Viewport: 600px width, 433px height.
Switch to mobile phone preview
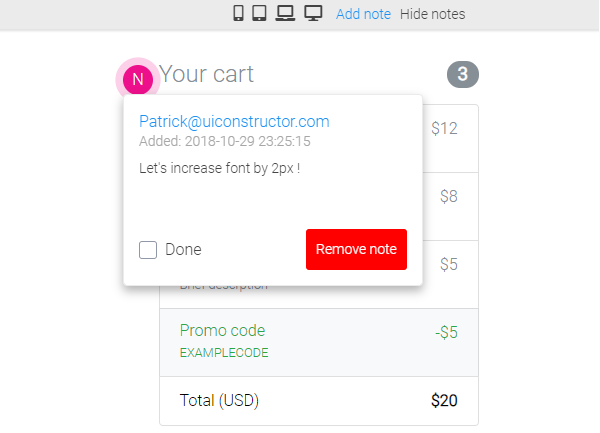tap(239, 14)
